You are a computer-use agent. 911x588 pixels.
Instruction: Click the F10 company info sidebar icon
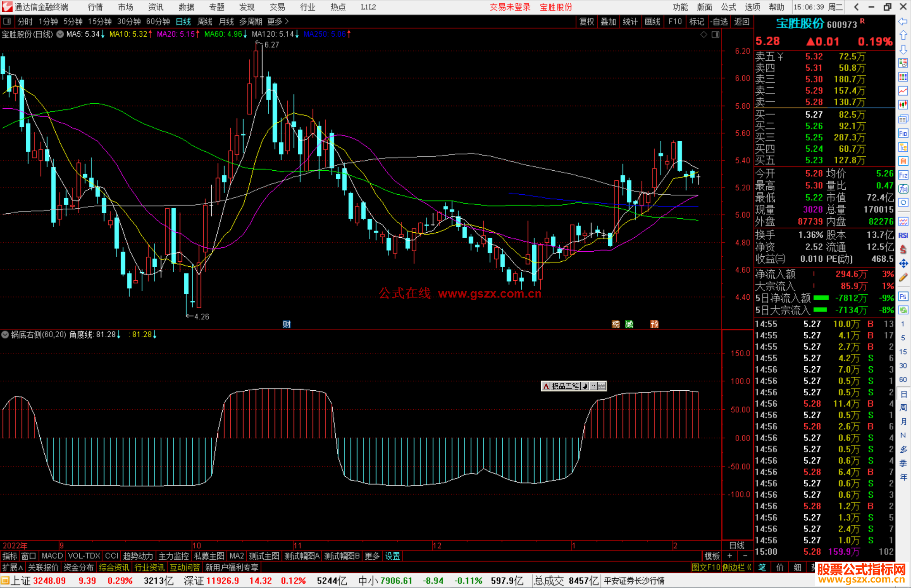(903, 133)
